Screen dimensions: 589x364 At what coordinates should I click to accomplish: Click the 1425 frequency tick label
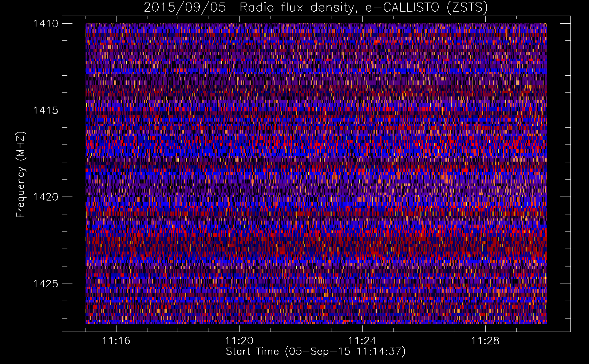point(46,284)
